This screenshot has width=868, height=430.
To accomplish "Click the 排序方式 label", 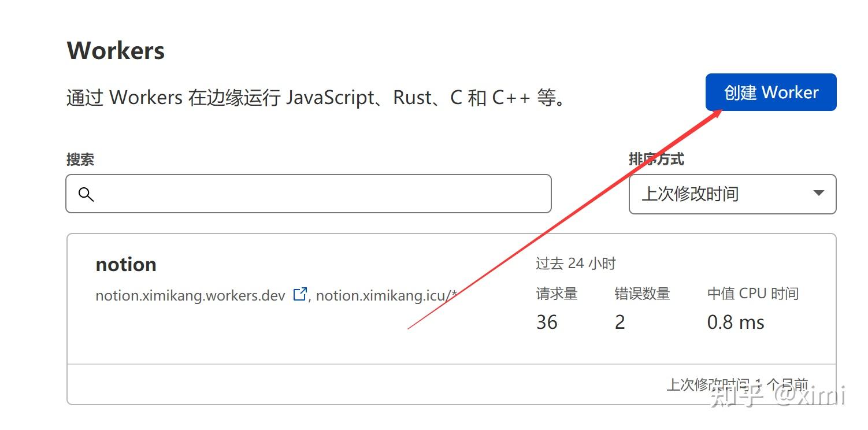I will click(x=656, y=159).
